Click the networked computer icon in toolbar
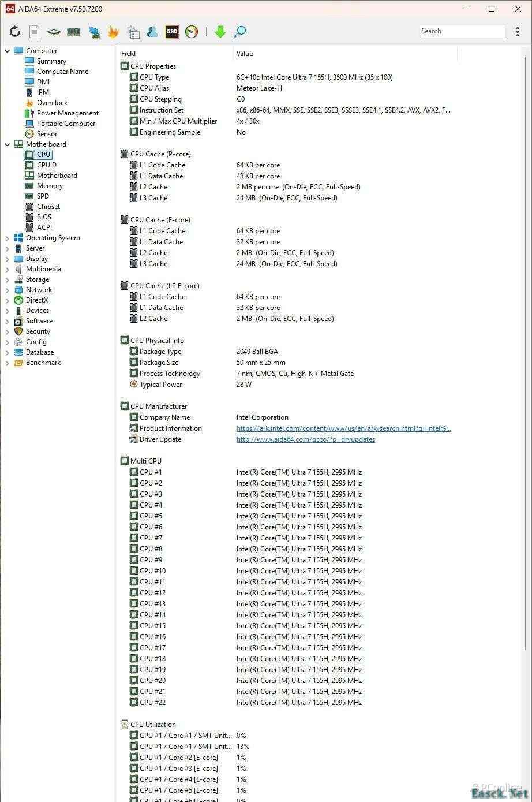Image resolution: width=532 pixels, height=802 pixels. click(x=93, y=32)
